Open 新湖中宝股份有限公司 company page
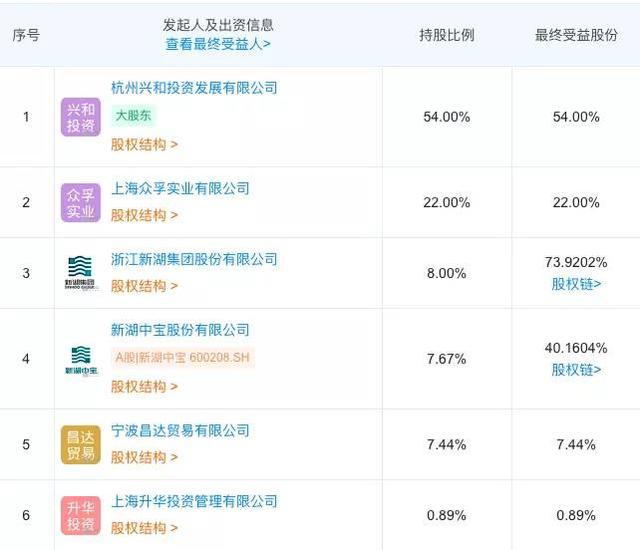 pyautogui.click(x=180, y=331)
